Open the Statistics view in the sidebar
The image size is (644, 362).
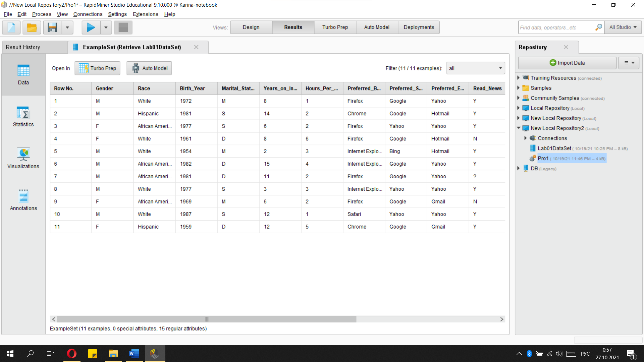tap(23, 117)
